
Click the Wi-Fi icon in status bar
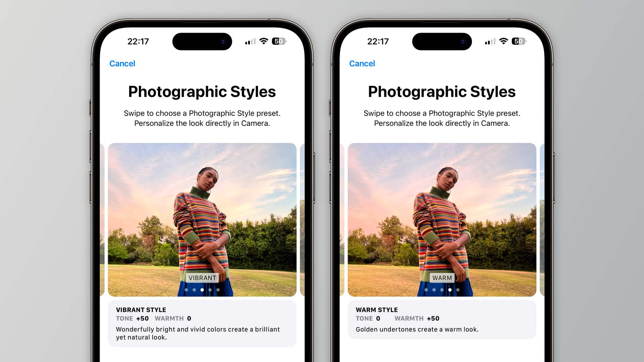click(264, 41)
